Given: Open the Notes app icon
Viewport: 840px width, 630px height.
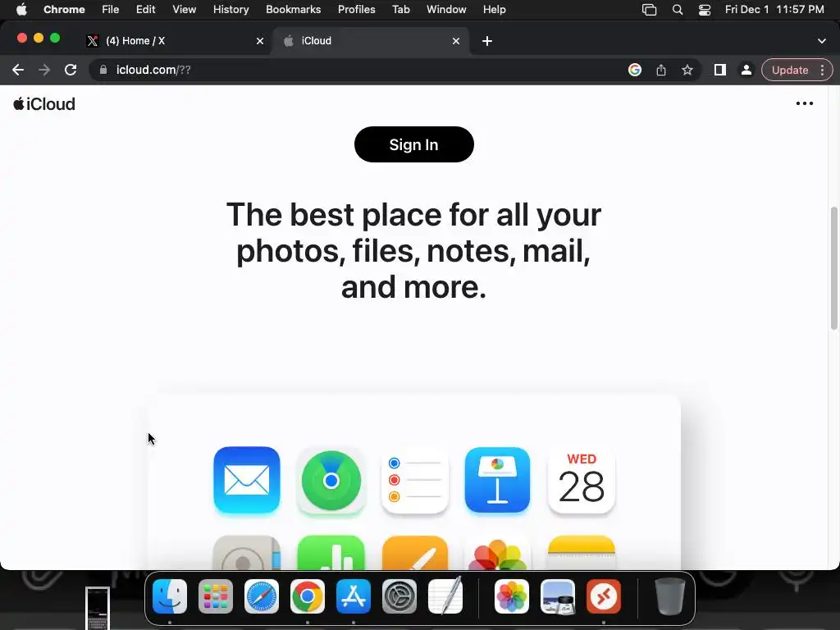Looking at the screenshot, I should coord(582,552).
